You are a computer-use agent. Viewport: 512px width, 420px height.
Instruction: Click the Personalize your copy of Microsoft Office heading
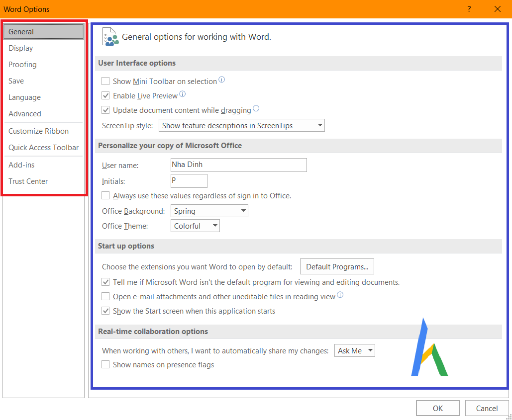[170, 146]
